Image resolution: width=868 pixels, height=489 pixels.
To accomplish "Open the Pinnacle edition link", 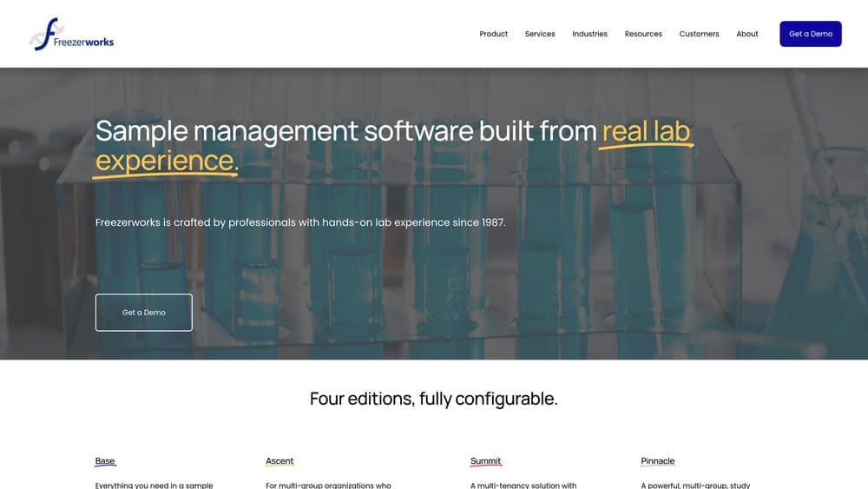I will point(658,460).
